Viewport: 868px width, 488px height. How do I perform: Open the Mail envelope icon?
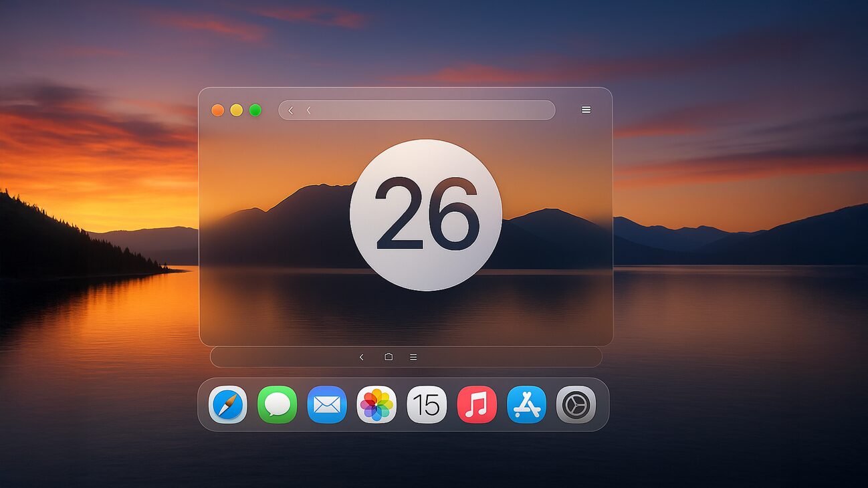coord(327,404)
